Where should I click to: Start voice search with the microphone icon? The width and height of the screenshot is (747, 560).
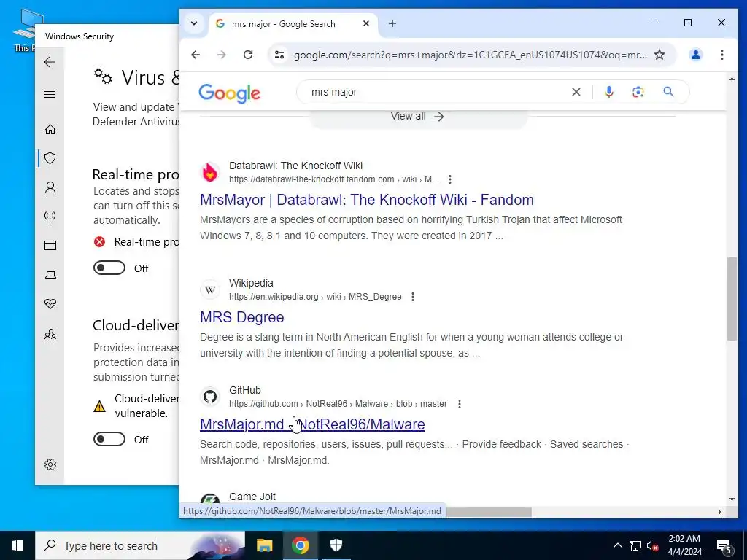coord(609,92)
